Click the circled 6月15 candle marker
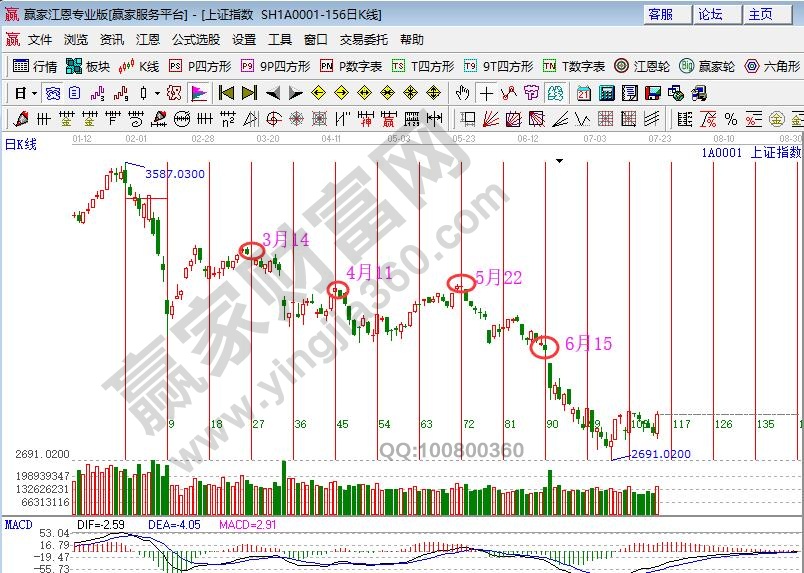The height and width of the screenshot is (573, 804). click(544, 348)
